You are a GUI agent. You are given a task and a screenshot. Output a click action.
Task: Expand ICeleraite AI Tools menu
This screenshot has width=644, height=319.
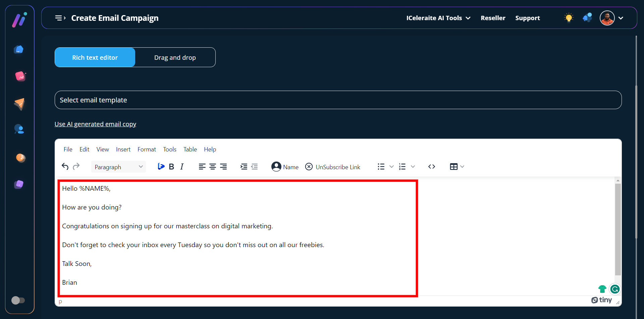point(438,18)
